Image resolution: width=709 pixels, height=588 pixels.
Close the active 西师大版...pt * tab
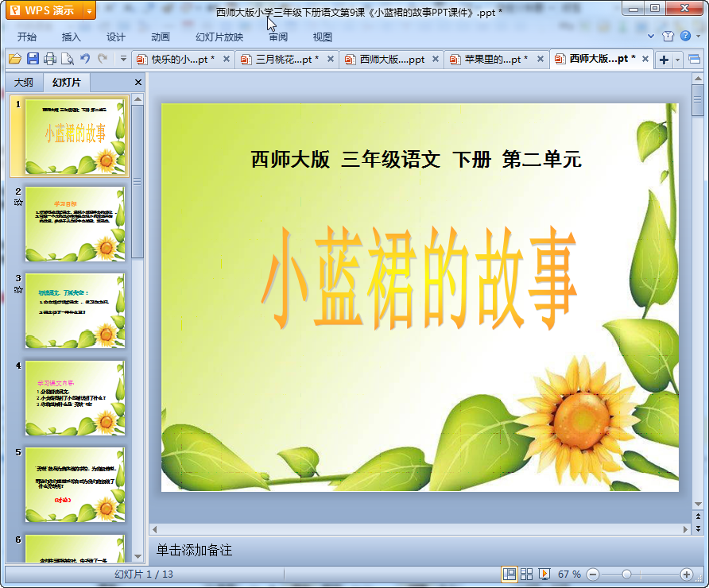click(645, 59)
